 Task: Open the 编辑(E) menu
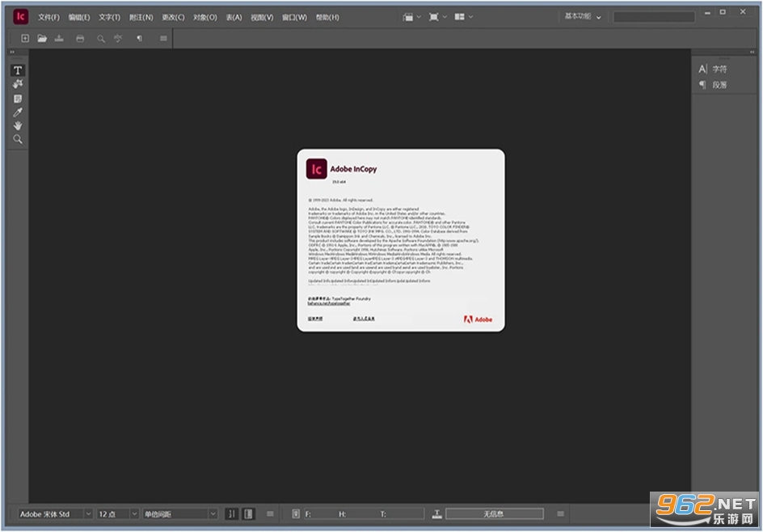(x=79, y=17)
